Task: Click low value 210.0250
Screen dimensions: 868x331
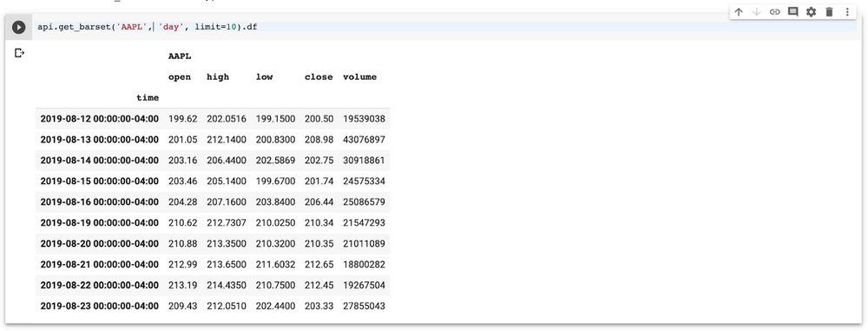Action: point(276,222)
